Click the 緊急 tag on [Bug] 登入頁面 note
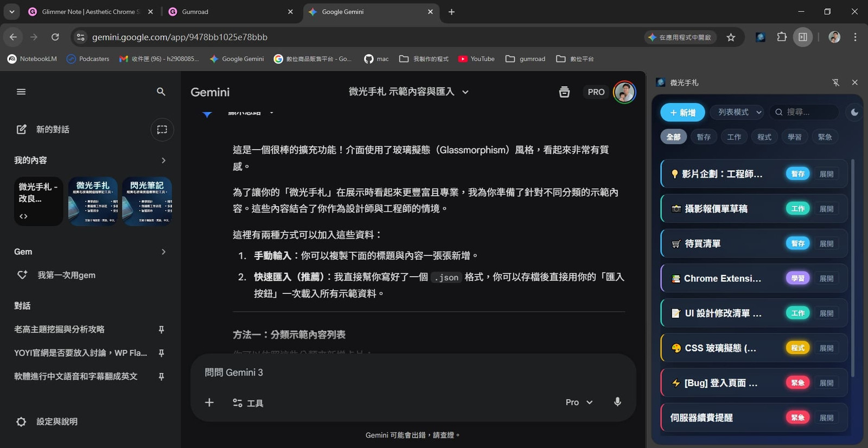Screen dimensions: 868x448 [797, 382]
